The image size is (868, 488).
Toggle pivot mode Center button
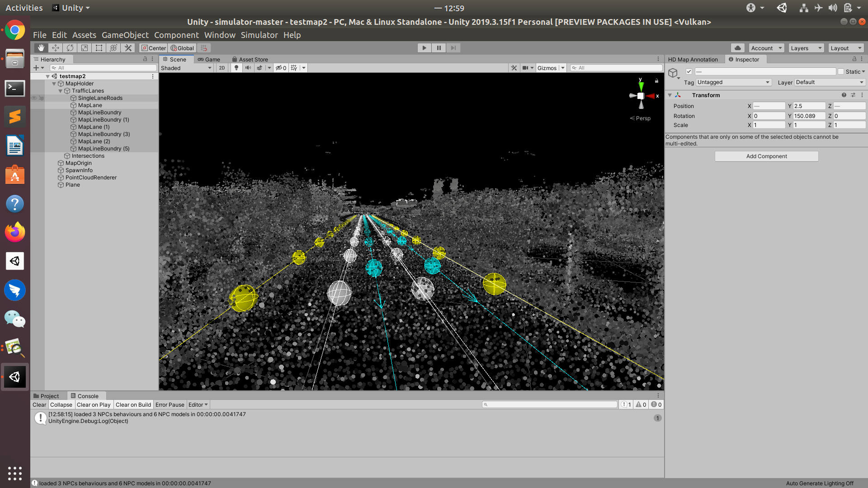pos(154,48)
